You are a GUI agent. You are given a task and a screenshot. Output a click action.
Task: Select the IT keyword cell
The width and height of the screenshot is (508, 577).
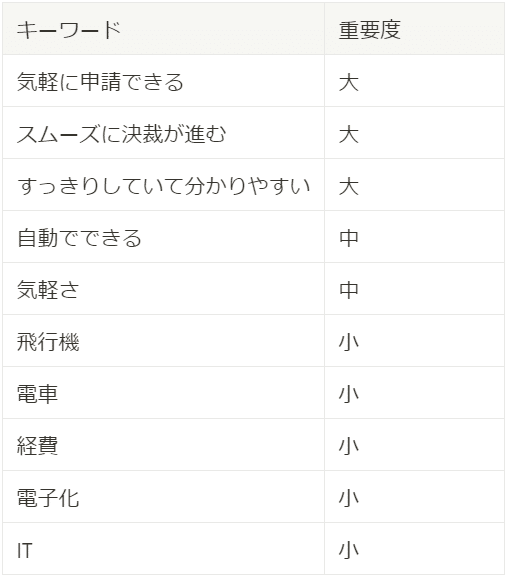[163, 549]
